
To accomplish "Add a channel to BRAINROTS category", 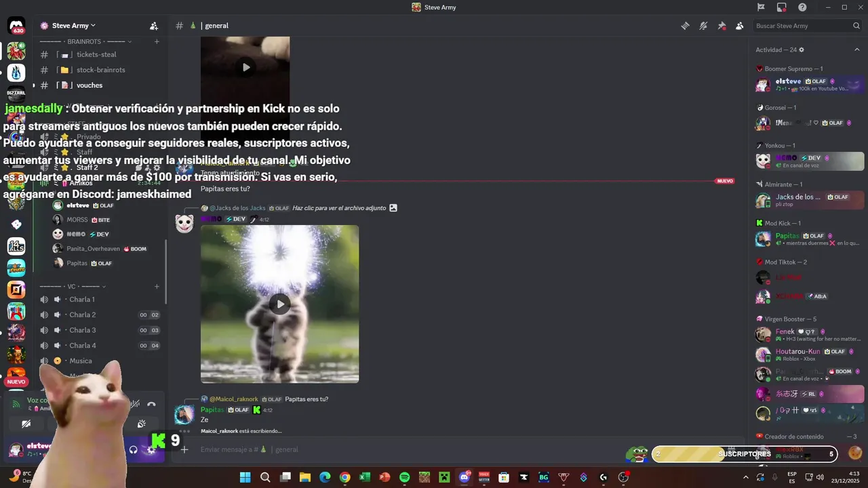I will 157,41.
